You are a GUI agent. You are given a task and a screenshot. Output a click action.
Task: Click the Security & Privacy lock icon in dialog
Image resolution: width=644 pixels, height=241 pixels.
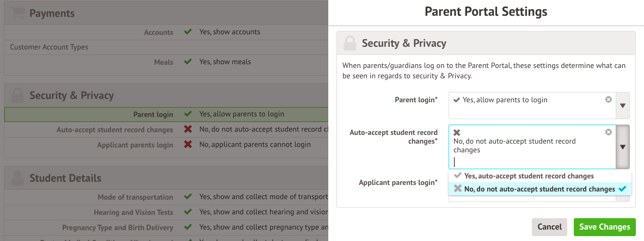[350, 43]
